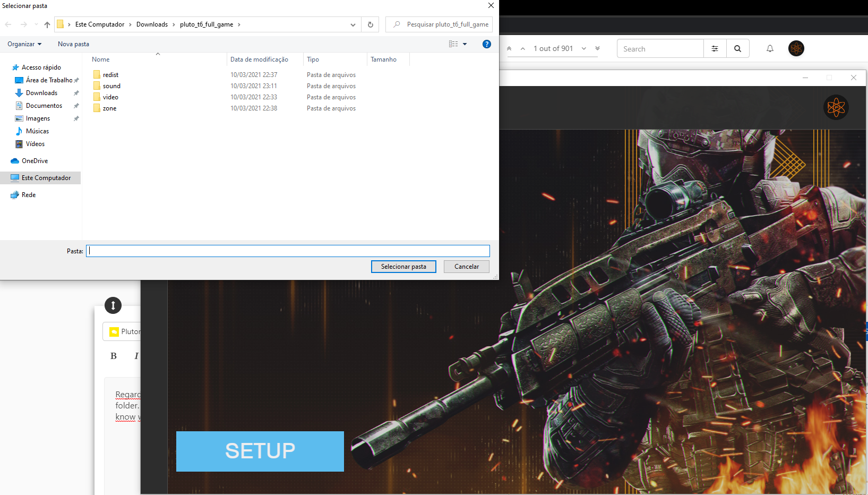Select the zone folder

tap(109, 108)
